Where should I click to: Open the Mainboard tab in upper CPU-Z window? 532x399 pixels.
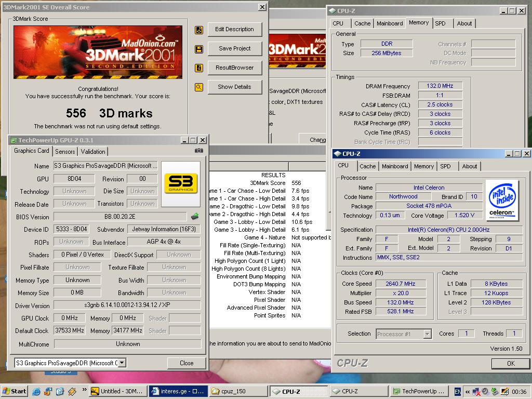pos(390,23)
